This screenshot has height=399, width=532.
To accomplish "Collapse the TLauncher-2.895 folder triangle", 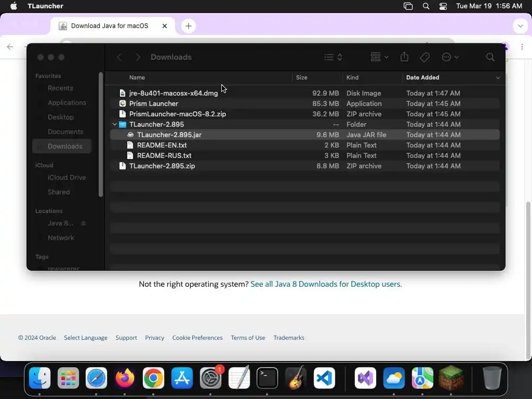I will [x=115, y=125].
